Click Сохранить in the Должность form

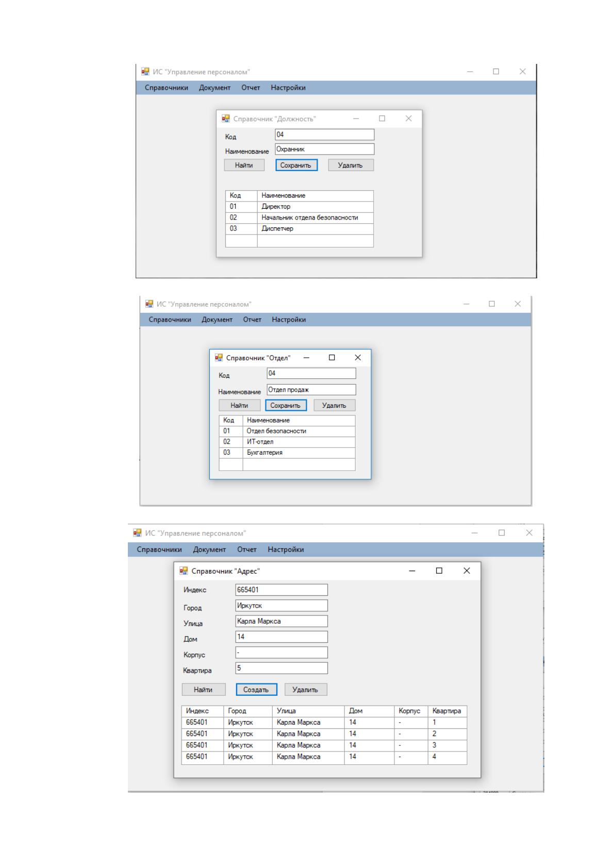296,165
